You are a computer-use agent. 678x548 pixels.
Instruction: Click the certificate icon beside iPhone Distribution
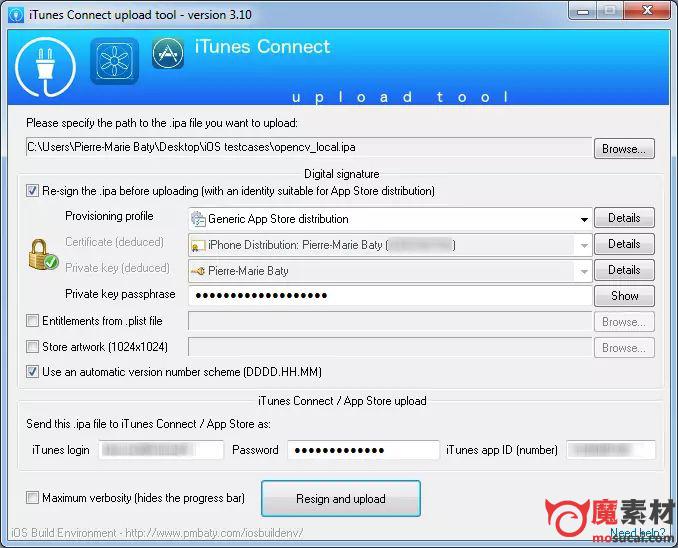198,246
